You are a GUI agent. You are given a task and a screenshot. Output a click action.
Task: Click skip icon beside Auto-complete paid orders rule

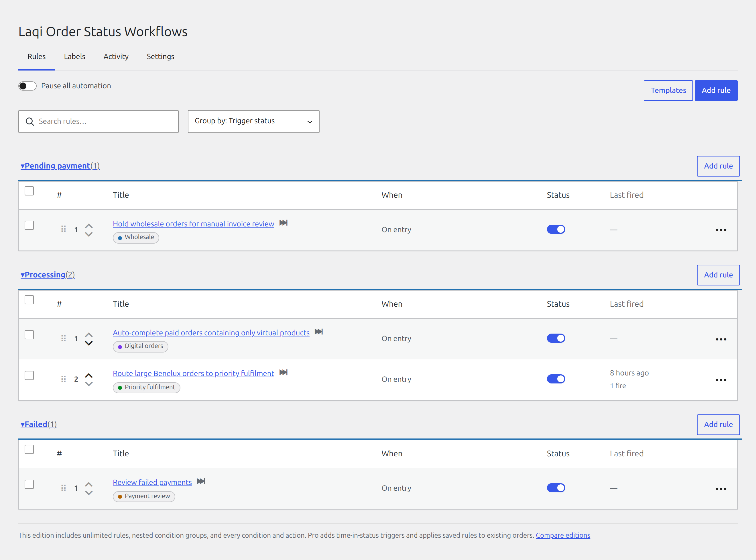[x=318, y=332]
